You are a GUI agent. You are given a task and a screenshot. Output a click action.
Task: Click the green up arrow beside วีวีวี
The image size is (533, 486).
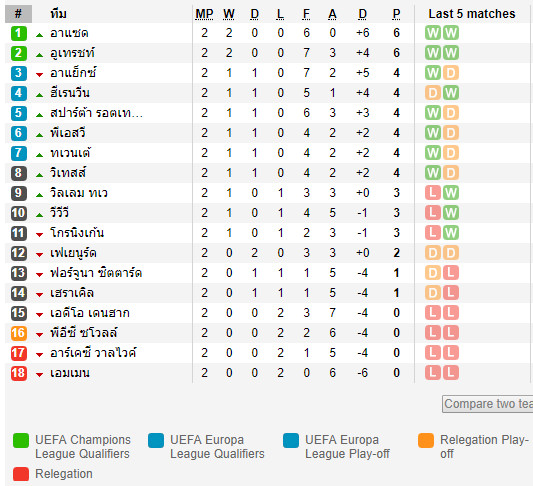[39, 215]
